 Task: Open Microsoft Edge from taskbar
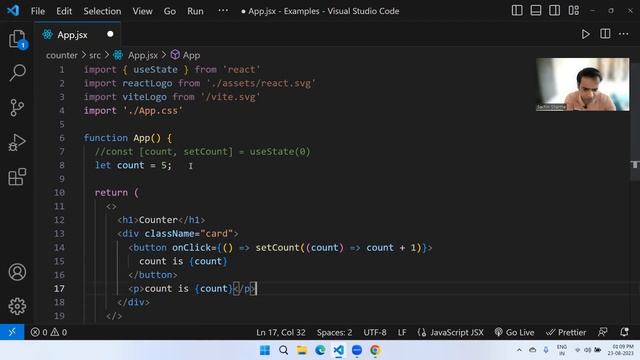pyautogui.click(x=320, y=350)
